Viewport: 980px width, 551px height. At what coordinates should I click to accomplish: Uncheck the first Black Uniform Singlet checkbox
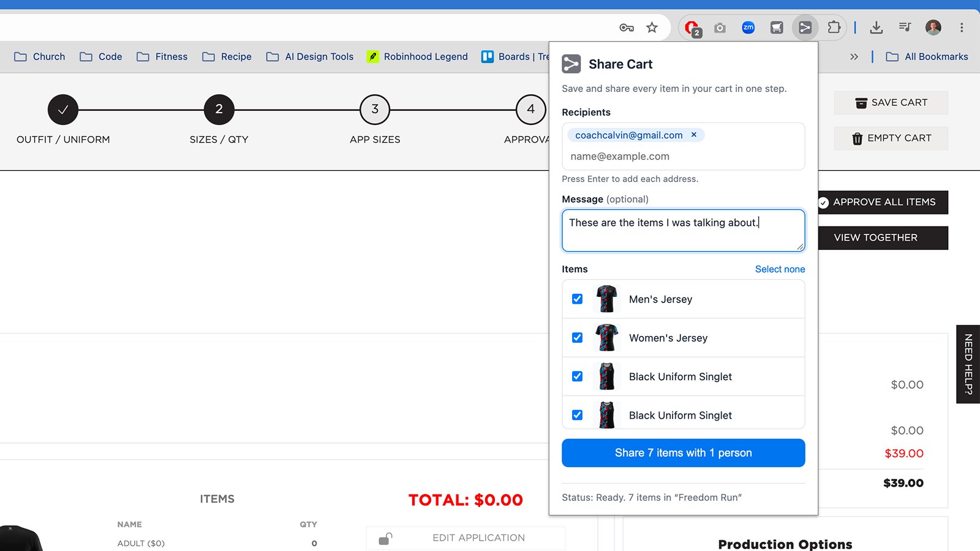[x=577, y=376]
